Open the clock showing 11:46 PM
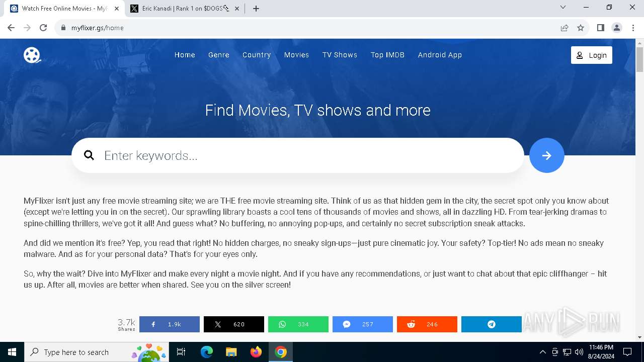Image resolution: width=644 pixels, height=362 pixels. point(601,352)
